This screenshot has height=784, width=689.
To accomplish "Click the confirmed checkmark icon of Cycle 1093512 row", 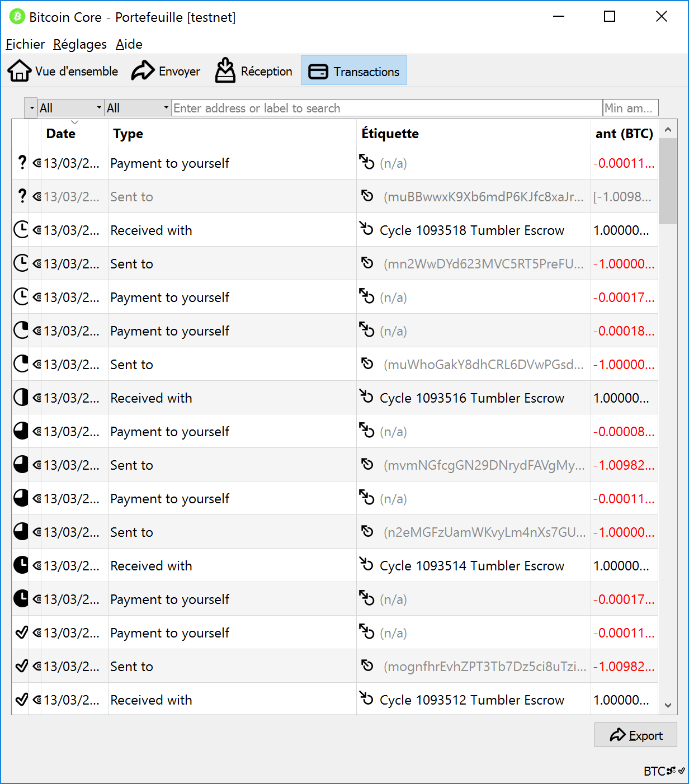I will click(22, 700).
